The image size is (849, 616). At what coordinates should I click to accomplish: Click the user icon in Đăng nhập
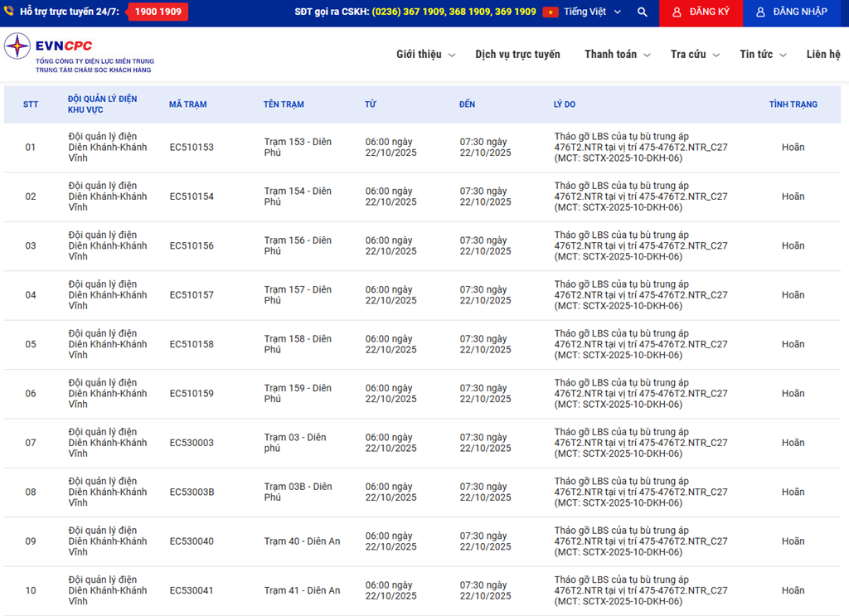coord(760,12)
